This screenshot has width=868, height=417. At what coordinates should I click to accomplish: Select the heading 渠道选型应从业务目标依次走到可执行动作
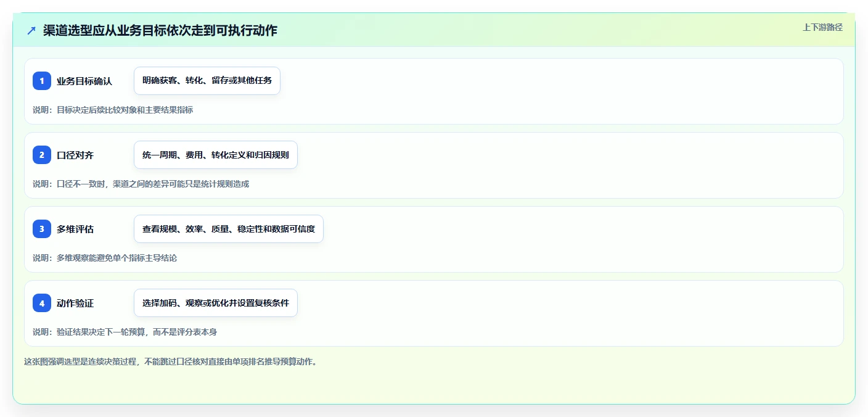click(x=160, y=30)
